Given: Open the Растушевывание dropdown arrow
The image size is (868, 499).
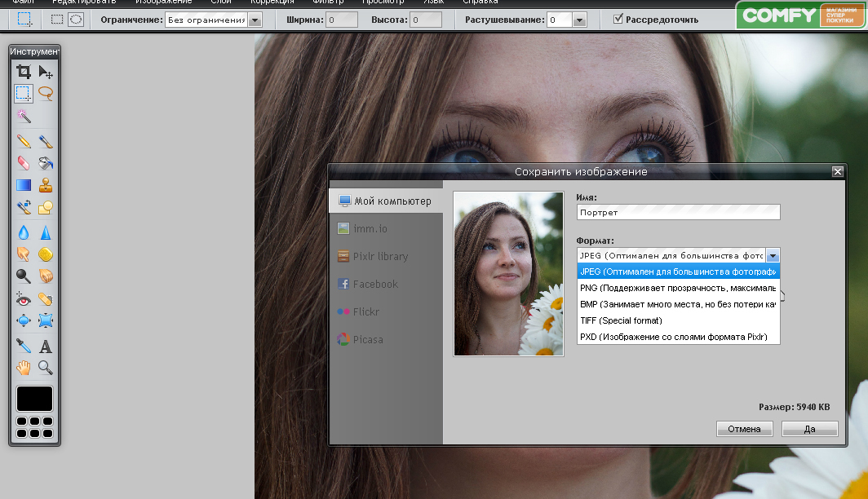Looking at the screenshot, I should pos(579,20).
